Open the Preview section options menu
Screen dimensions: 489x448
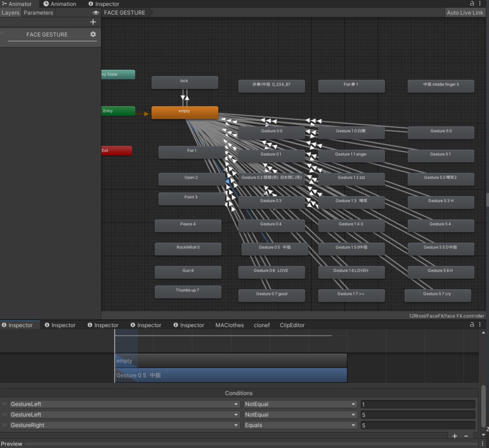click(x=482, y=443)
